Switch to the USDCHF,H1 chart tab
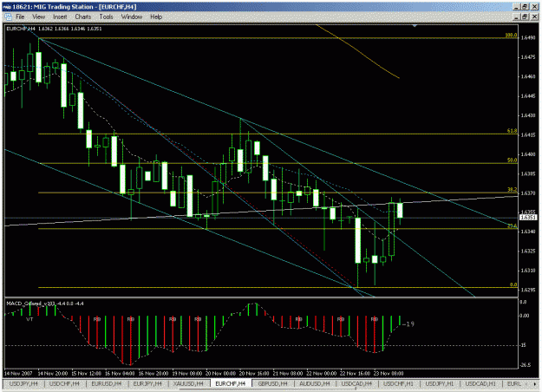 tap(399, 383)
